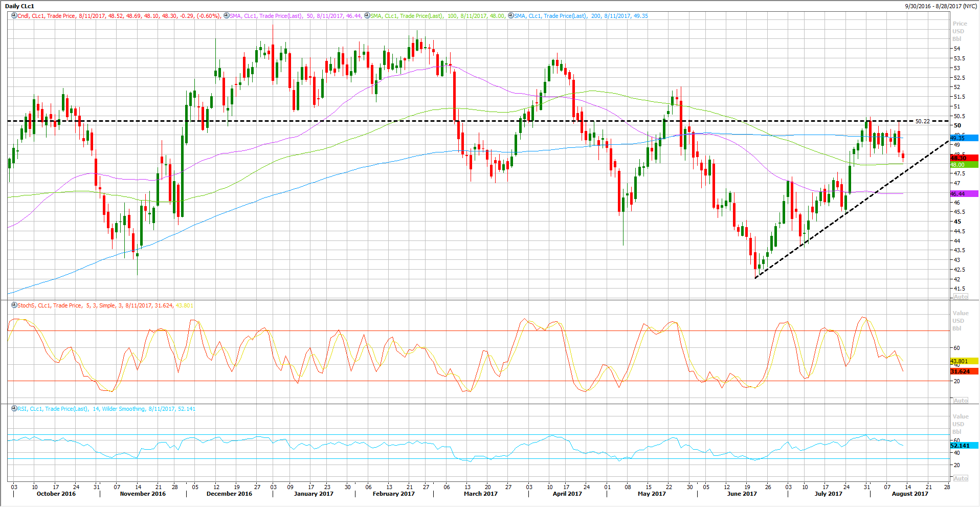Toggle Auto scale on the price axis
This screenshot has width=980, height=507.
[960, 297]
